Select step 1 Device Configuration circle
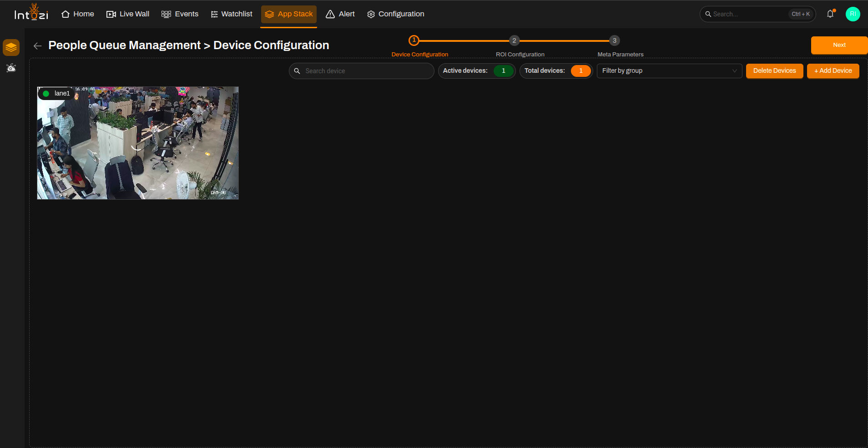The image size is (868, 448). click(414, 40)
